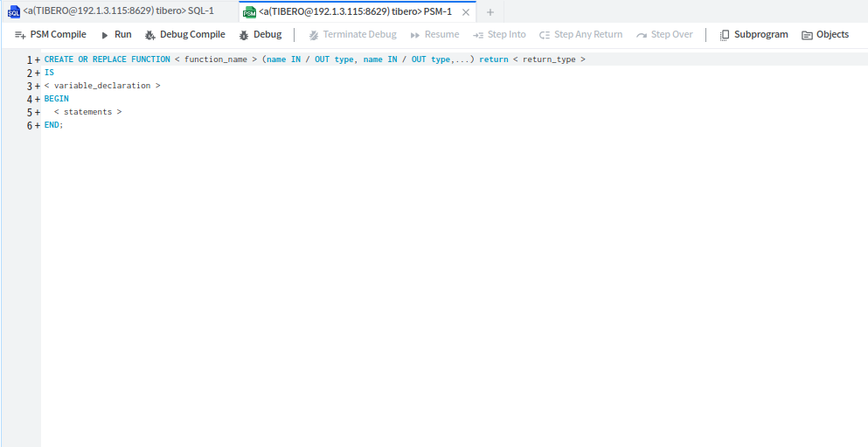868x447 pixels.
Task: Click the Debug Compile bug icon
Action: [150, 35]
